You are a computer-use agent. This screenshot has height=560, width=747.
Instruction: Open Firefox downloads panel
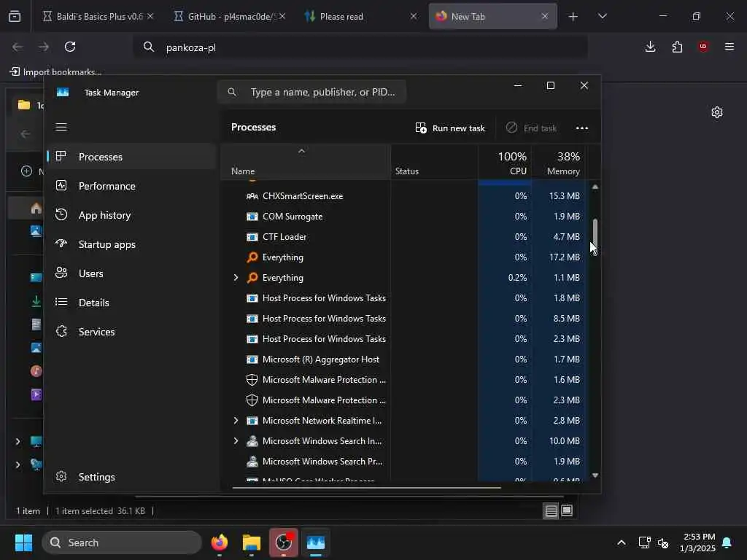pyautogui.click(x=650, y=46)
